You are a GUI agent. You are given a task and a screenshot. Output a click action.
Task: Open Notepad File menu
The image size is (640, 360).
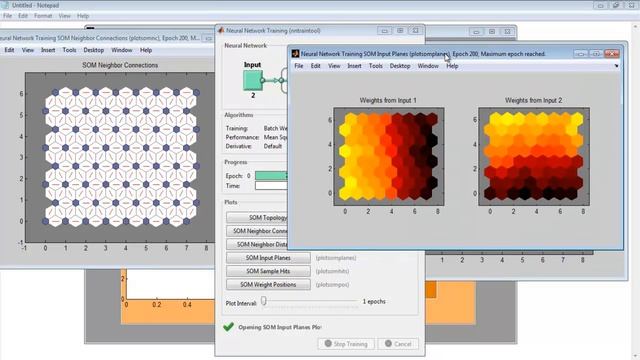click(x=7, y=16)
